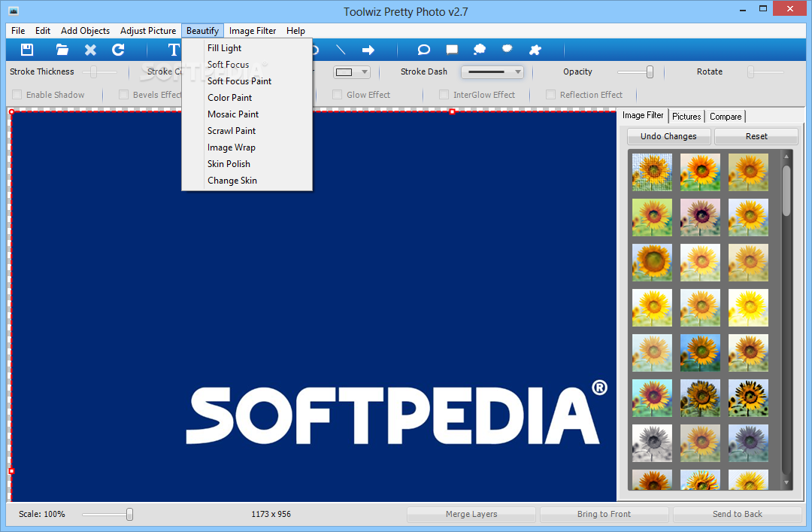Open the Stroke Dash line style dropdown
Screen dimensions: 812x532
(492, 72)
